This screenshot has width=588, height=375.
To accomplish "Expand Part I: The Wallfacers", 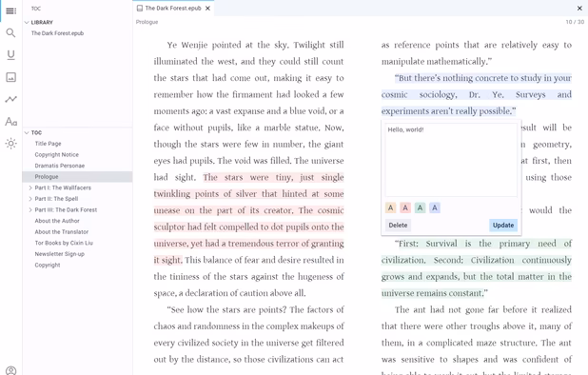I will click(30, 187).
